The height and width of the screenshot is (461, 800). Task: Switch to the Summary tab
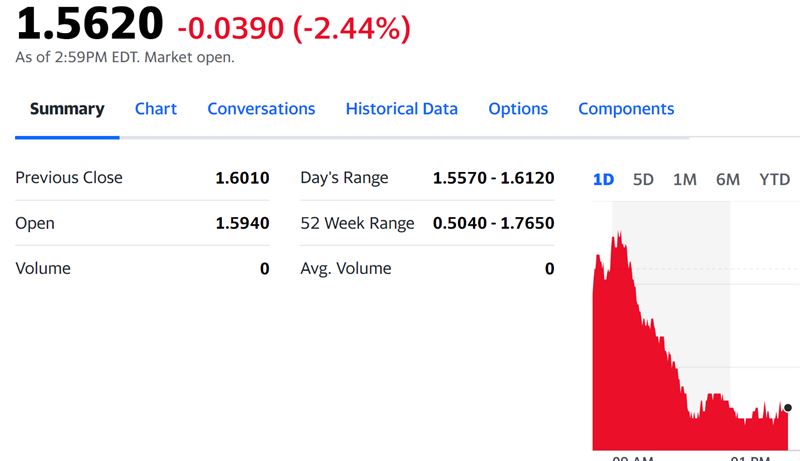coord(67,109)
